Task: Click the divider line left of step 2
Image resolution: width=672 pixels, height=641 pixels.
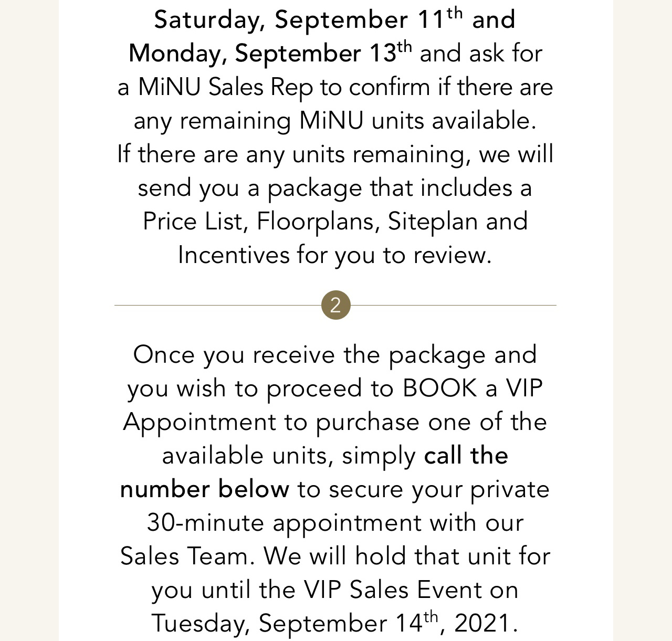Action: [218, 305]
